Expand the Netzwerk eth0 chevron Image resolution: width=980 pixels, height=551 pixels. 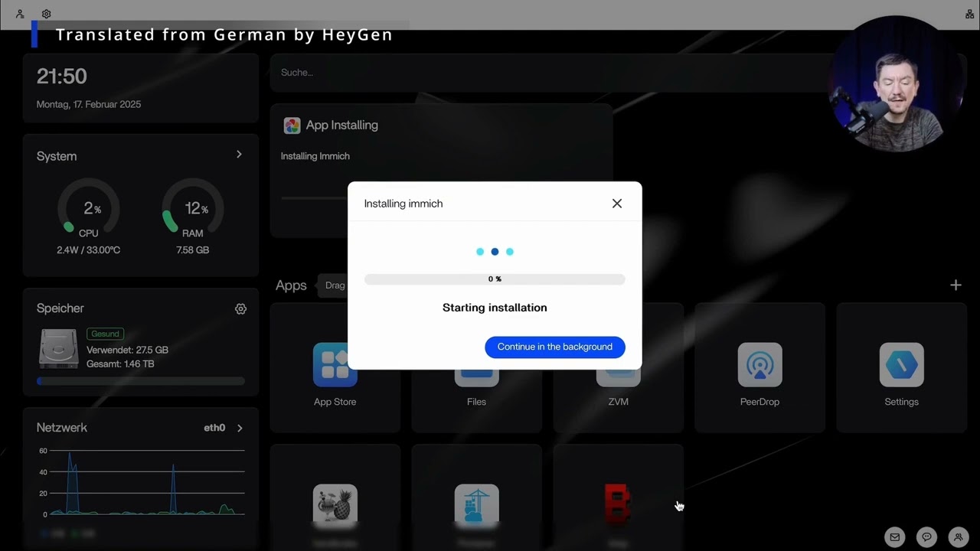point(240,428)
